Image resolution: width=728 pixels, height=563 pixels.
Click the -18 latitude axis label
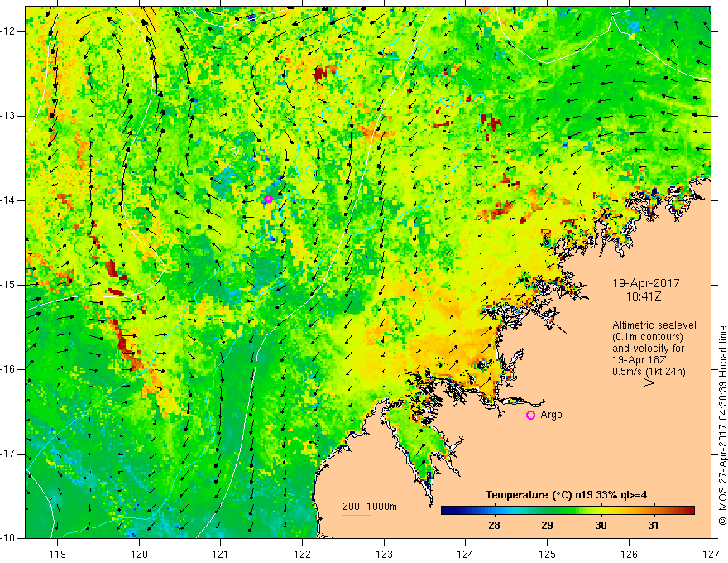(9, 538)
